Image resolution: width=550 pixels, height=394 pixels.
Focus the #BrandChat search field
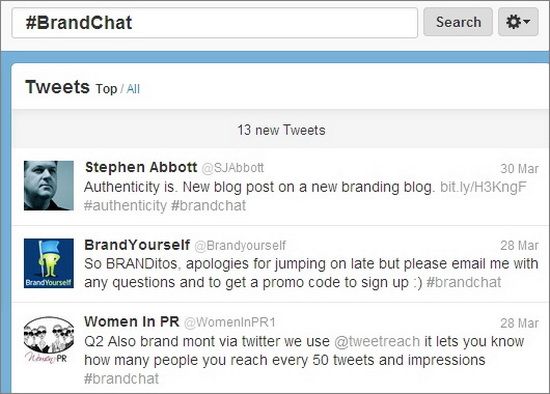click(x=215, y=23)
